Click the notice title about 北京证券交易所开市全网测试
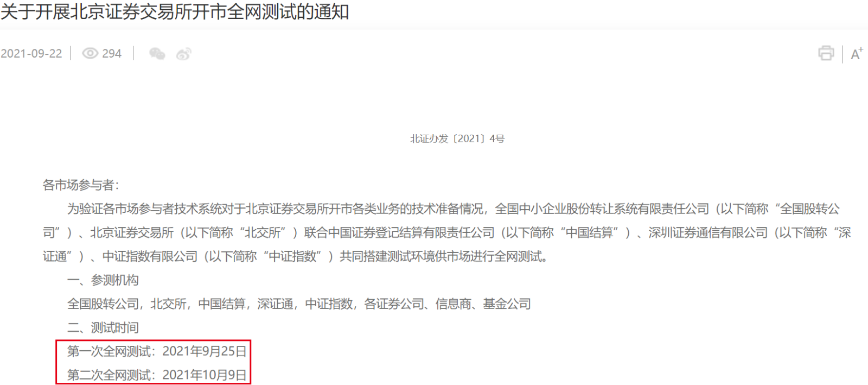868x385 pixels. (x=175, y=11)
